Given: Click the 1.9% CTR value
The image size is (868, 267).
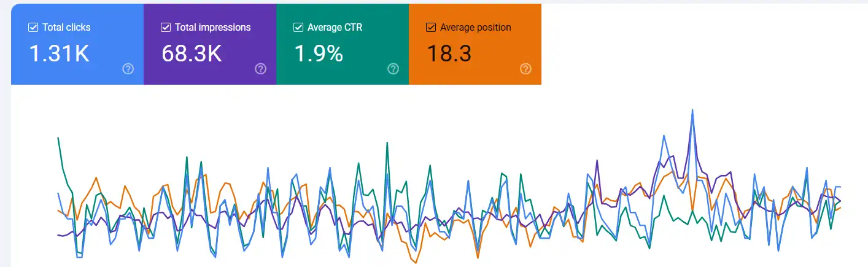Looking at the screenshot, I should (x=319, y=54).
